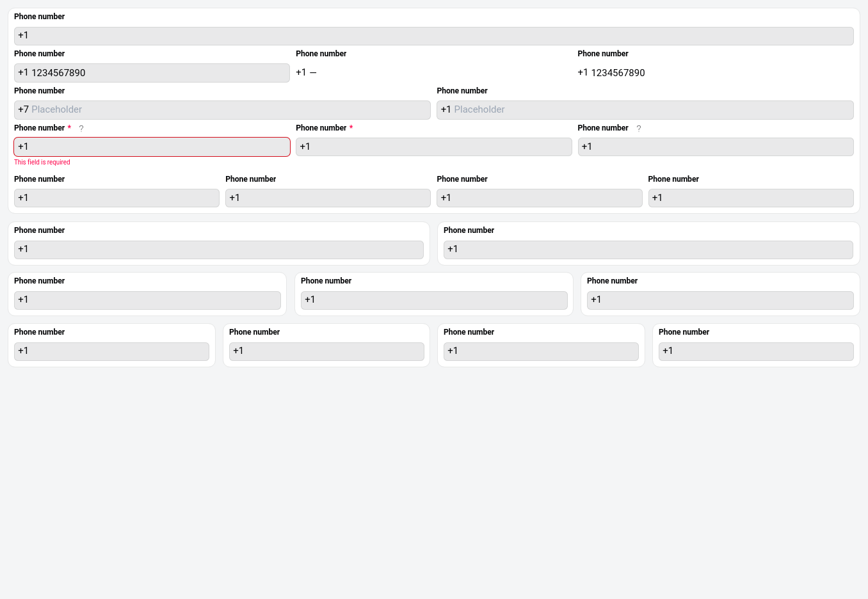This screenshot has height=599, width=868.
Task: Click the +7 country code prefix
Action: click(x=23, y=109)
